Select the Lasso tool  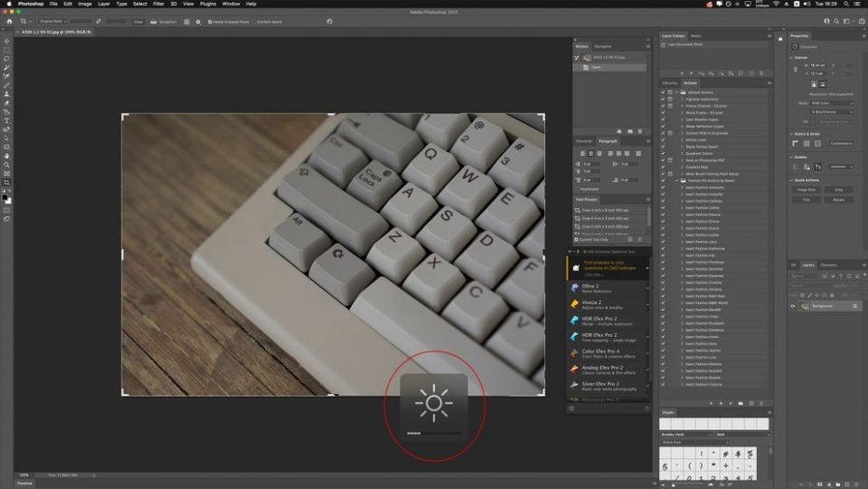[7, 59]
